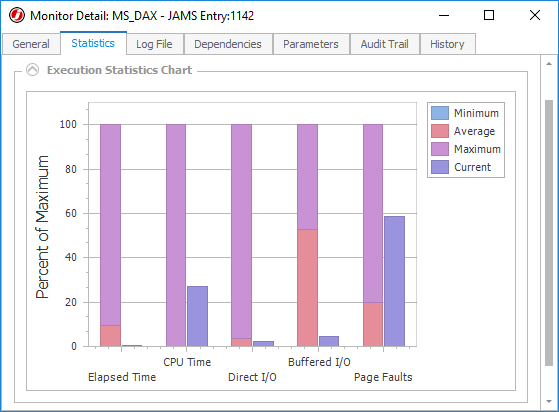
Task: Open the General tab
Action: (x=31, y=44)
